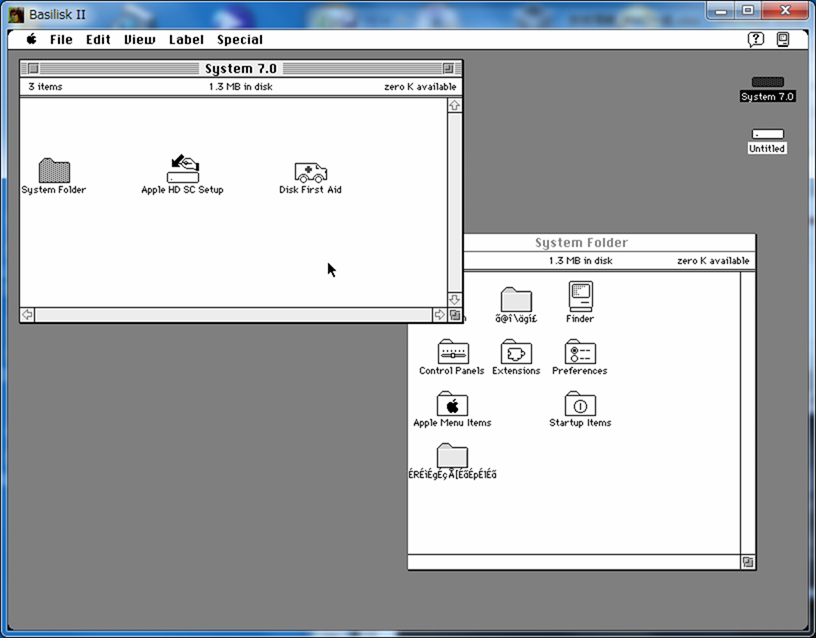The height and width of the screenshot is (638, 816).
Task: Open the Application menu icon at far right
Action: coord(783,39)
